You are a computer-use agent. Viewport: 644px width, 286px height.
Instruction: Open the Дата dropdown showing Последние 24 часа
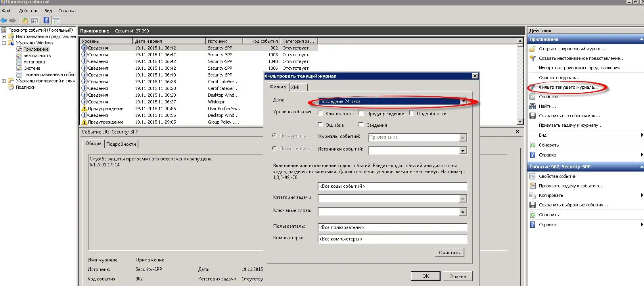click(463, 101)
